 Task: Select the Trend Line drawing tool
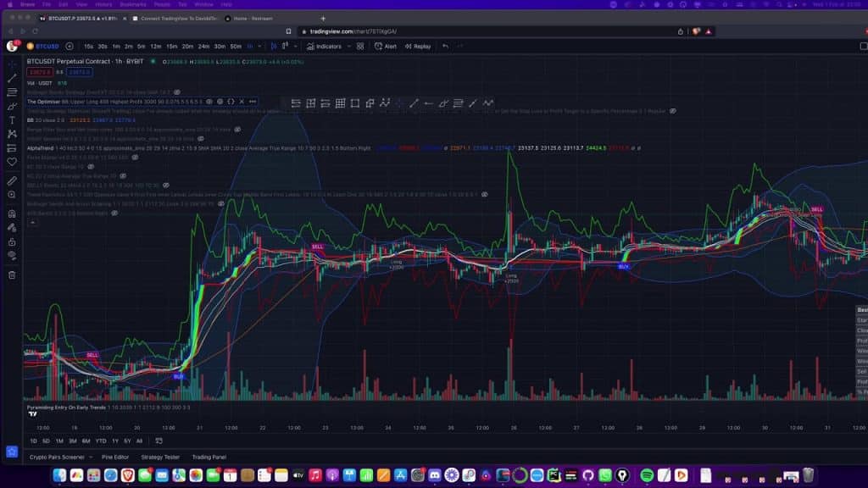[12, 78]
